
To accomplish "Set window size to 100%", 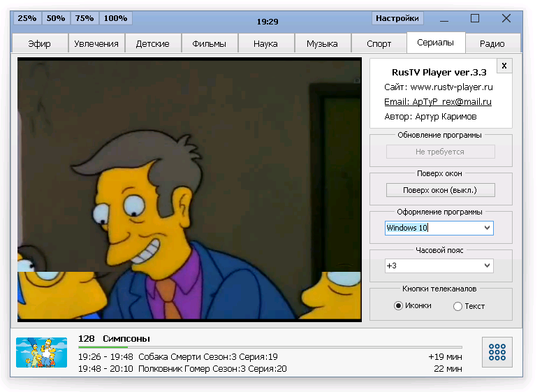I will (x=115, y=18).
